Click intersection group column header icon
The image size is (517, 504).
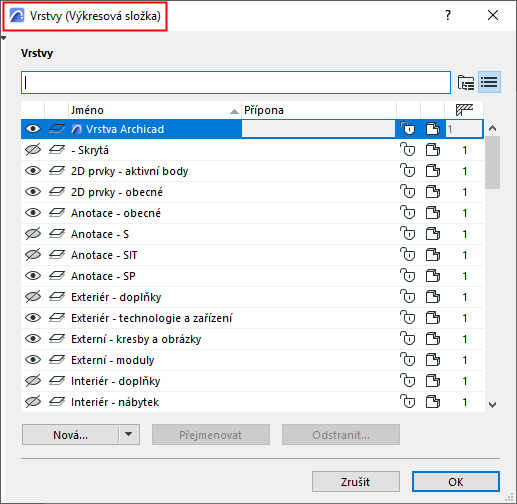[464, 110]
